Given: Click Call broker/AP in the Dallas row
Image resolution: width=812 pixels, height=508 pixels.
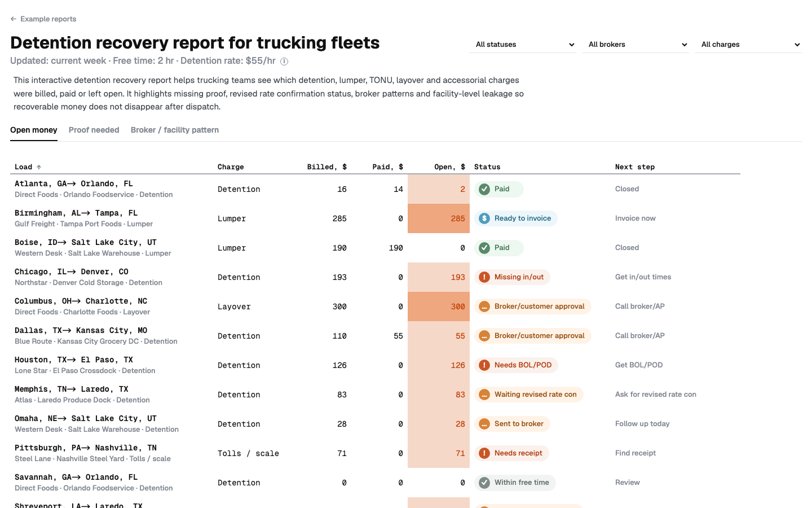Looking at the screenshot, I should (640, 336).
